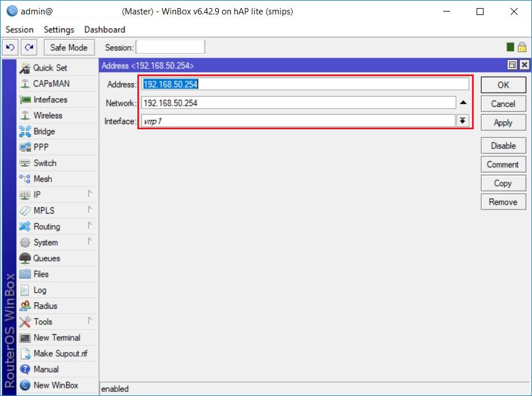The height and width of the screenshot is (396, 532).
Task: Close the Address dialog pane
Action: (x=524, y=65)
